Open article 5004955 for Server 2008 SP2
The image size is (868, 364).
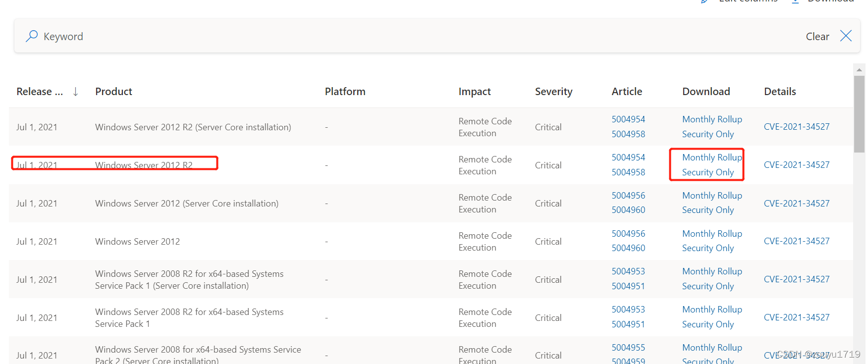(x=628, y=348)
